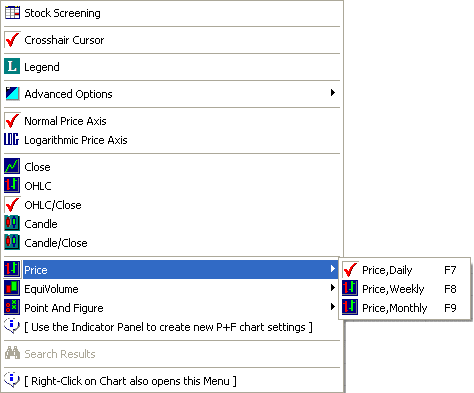
Task: Open the Point And Figure label
Action: (x=64, y=308)
